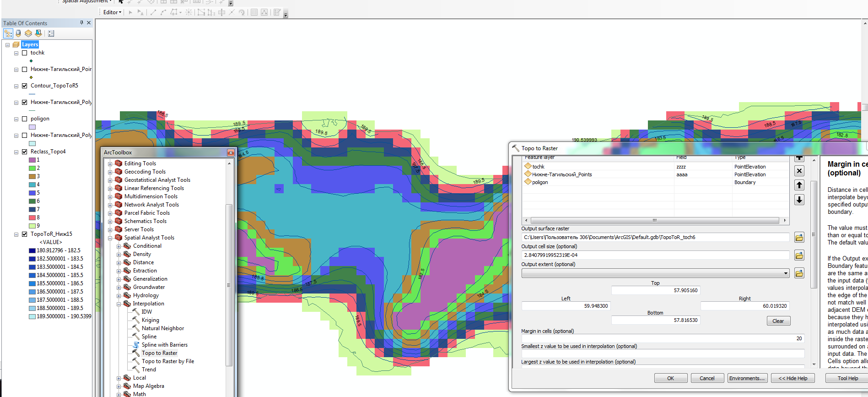Click the Environments button

(747, 378)
